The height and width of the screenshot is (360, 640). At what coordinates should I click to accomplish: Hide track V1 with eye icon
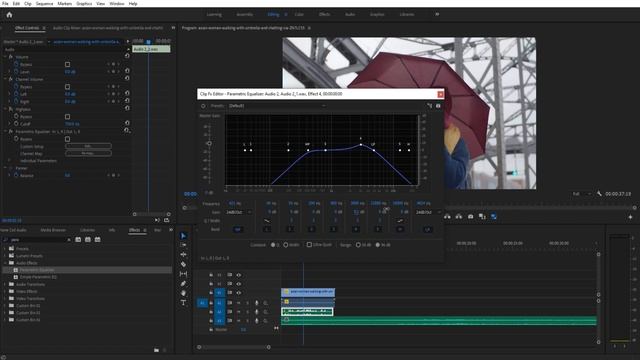[239, 293]
